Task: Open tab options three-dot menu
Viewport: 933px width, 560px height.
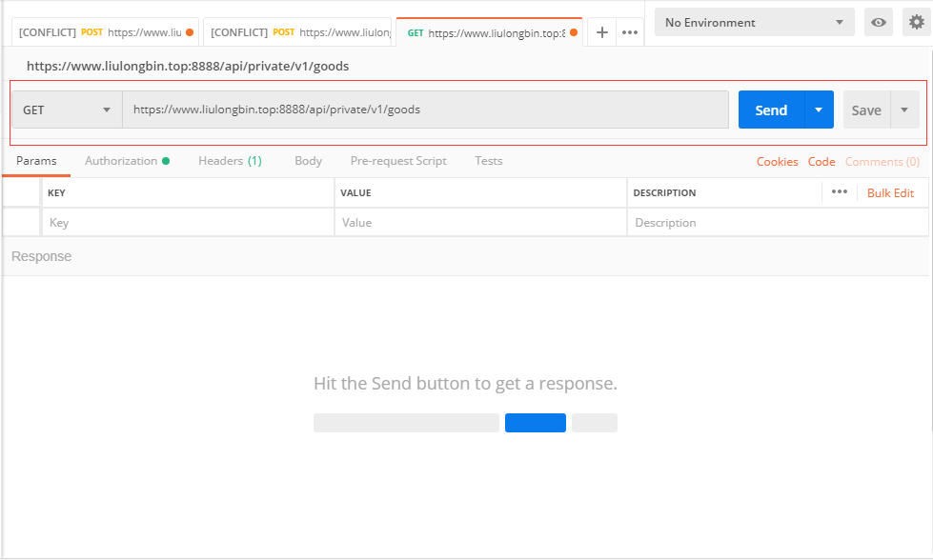Action: (630, 32)
